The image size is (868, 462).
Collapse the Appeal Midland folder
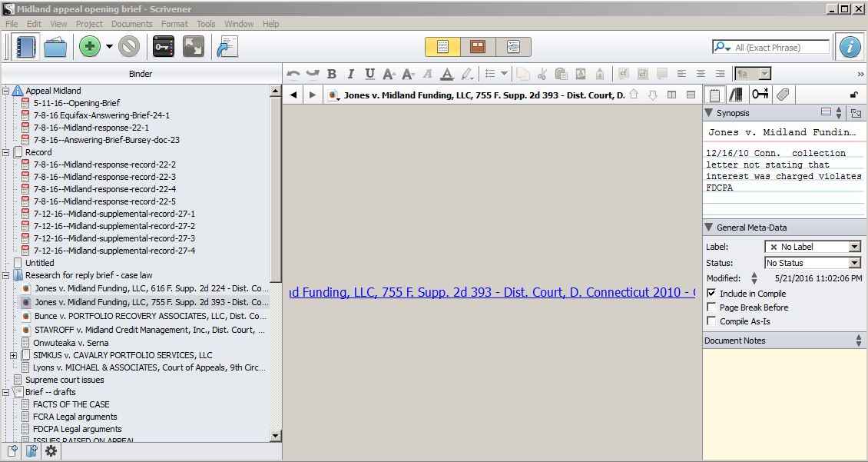pyautogui.click(x=6, y=91)
